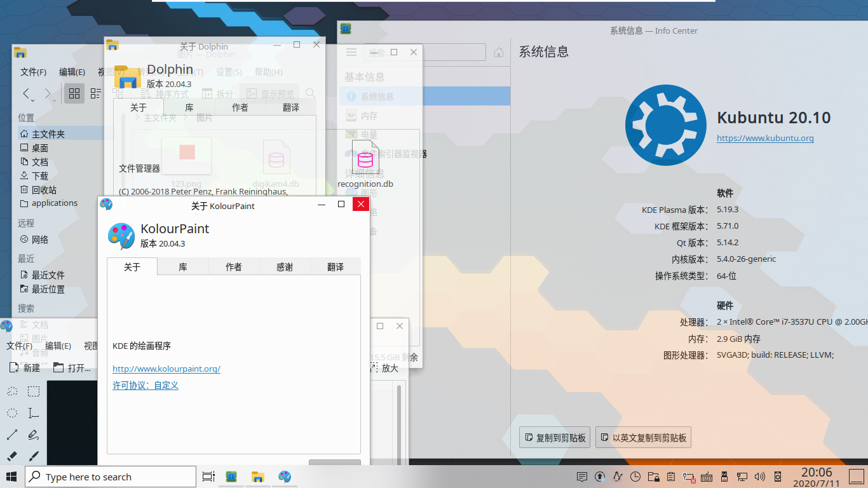Image resolution: width=868 pixels, height=488 pixels.
Task: Open notifications tray icon
Action: coord(581,477)
